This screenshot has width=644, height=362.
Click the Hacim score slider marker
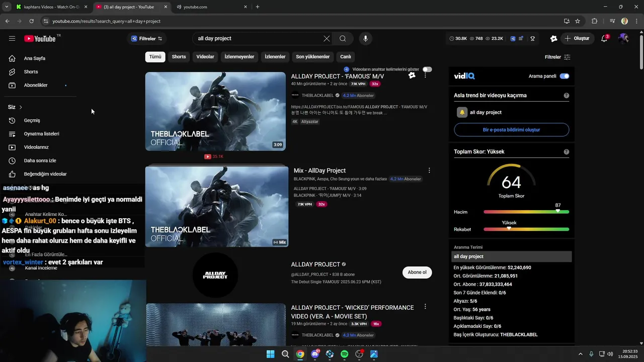[x=557, y=211]
